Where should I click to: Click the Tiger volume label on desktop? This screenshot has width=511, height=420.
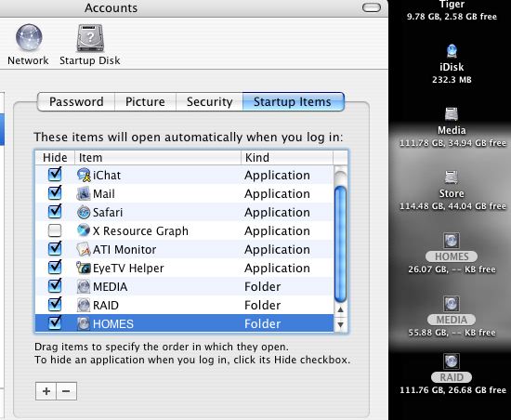pos(452,5)
